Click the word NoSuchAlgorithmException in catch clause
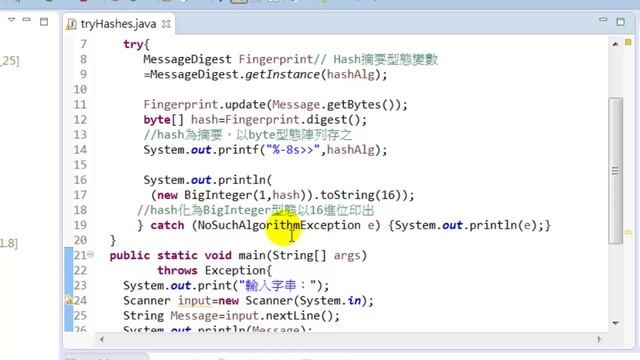This screenshot has width=640, height=360. click(x=279, y=225)
